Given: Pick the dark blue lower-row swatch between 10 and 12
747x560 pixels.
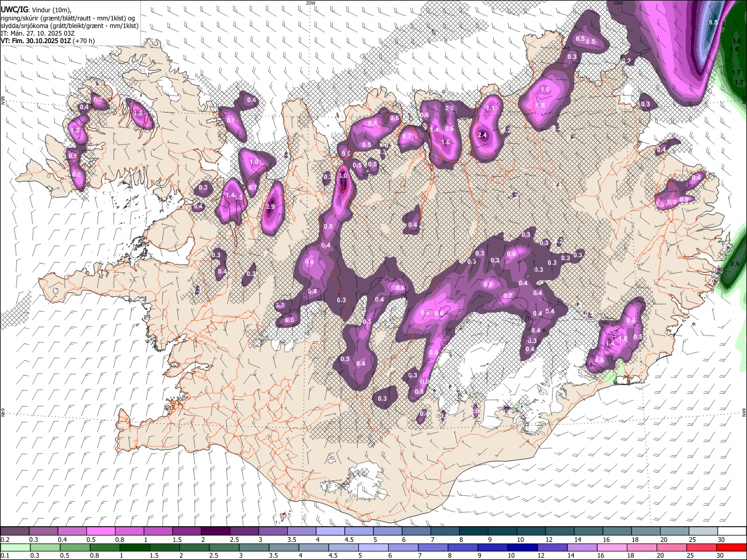Looking at the screenshot, I should 522,547.
